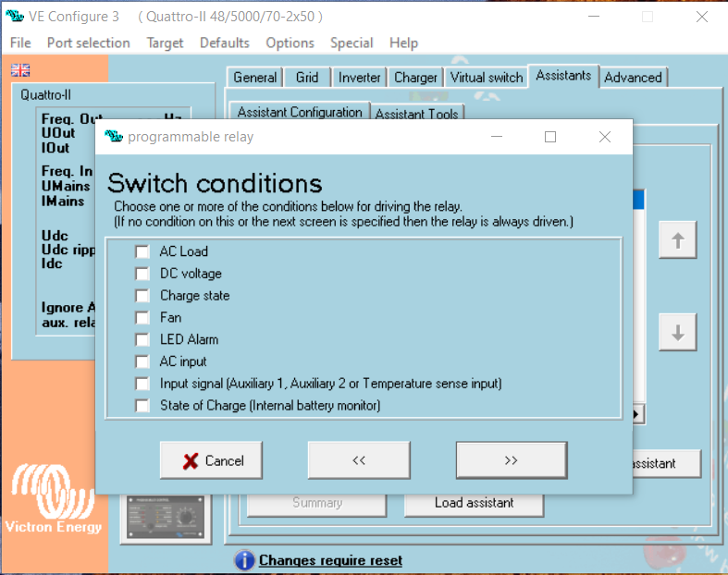This screenshot has width=728, height=575.
Task: Click the red X icon on Cancel
Action: pos(191,461)
